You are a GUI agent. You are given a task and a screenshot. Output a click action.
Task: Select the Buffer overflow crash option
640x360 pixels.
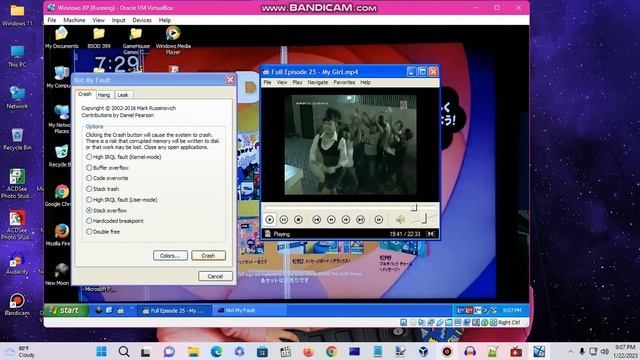[x=107, y=168]
